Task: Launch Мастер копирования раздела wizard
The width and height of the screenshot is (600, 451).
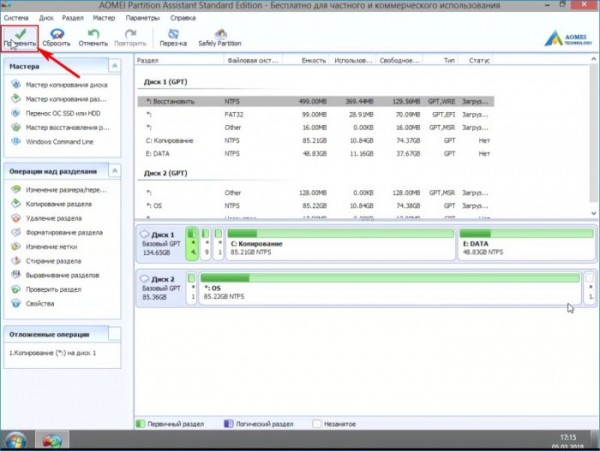Action: 66,99
